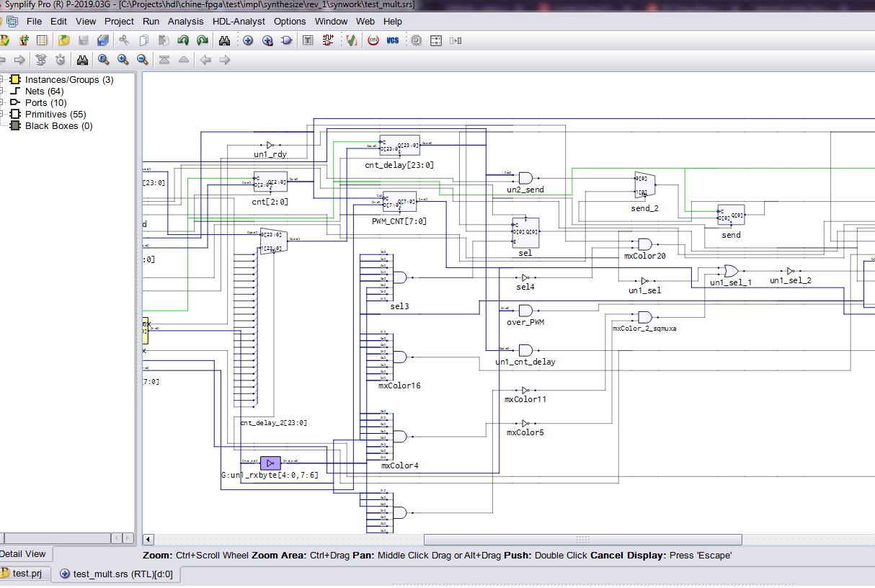The height and width of the screenshot is (588, 875).
Task: Expand the Primitives (55) tree node
Action: tap(2, 115)
